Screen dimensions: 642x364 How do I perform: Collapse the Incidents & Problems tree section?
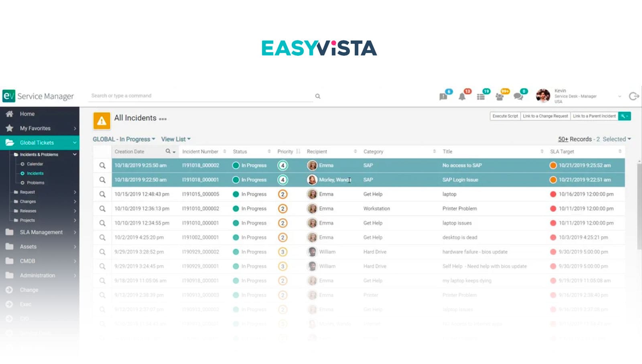pos(74,155)
